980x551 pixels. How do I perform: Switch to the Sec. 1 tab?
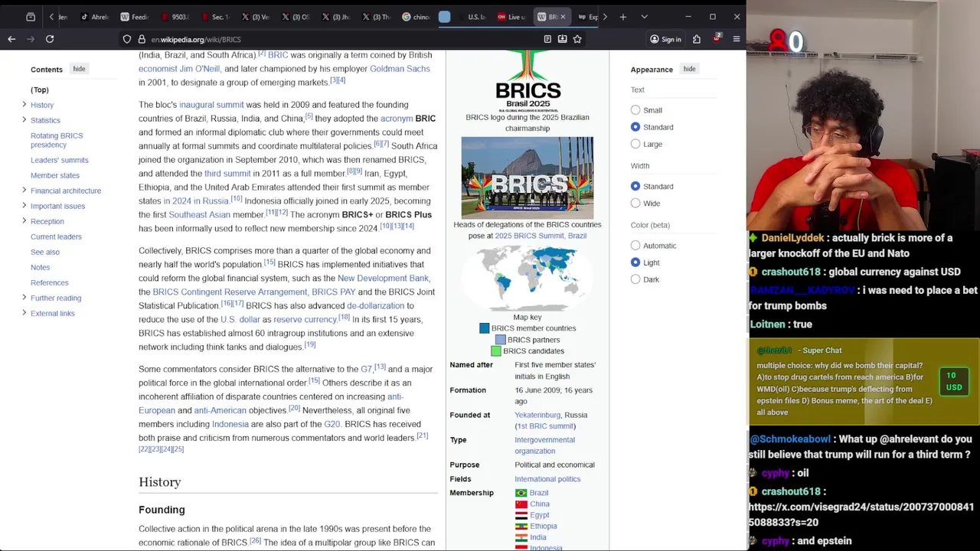[x=216, y=17]
